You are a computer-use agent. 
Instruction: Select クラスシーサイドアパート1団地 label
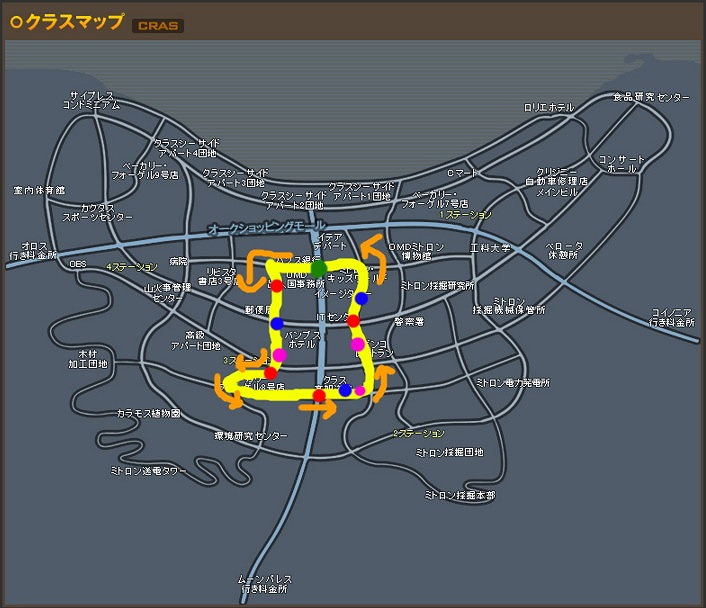click(x=361, y=191)
